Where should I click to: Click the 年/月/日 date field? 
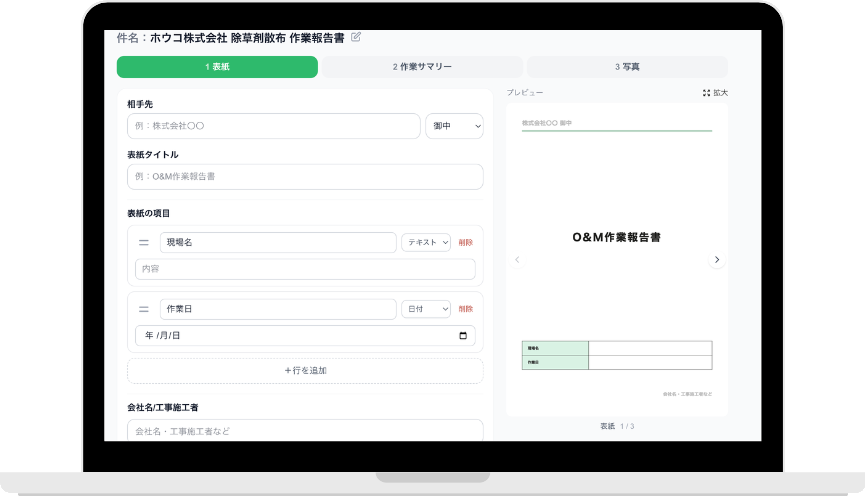305,335
